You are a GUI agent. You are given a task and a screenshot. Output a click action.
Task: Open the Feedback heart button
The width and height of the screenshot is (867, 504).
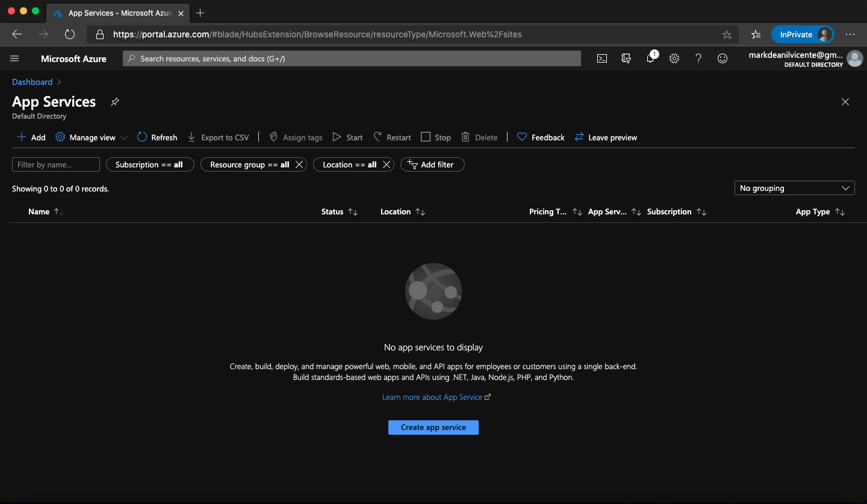tap(541, 137)
